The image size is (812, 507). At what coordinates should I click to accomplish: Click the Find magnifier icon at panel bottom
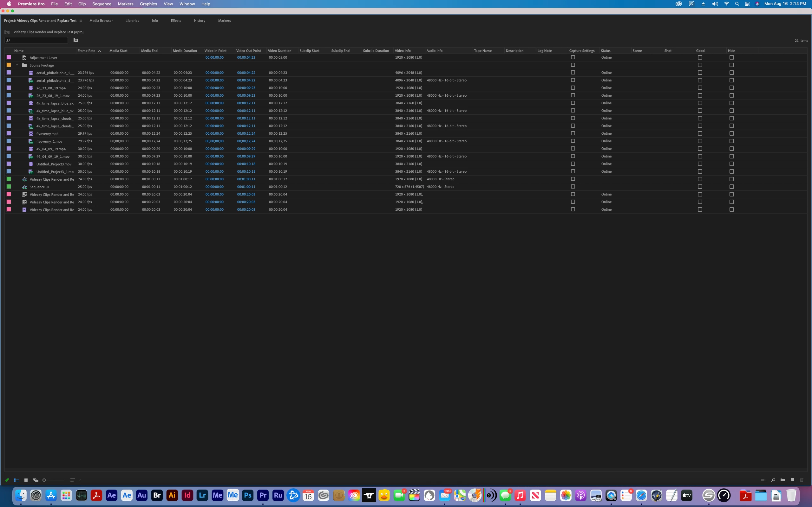pos(773,480)
